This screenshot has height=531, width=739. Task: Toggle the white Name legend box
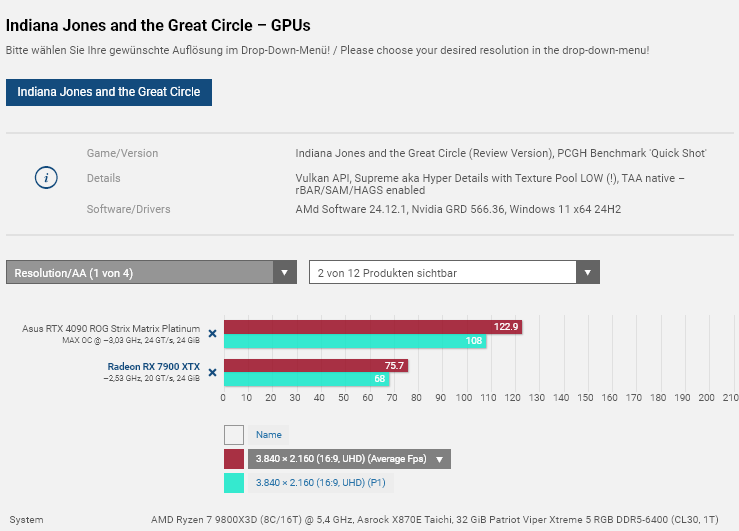[234, 435]
